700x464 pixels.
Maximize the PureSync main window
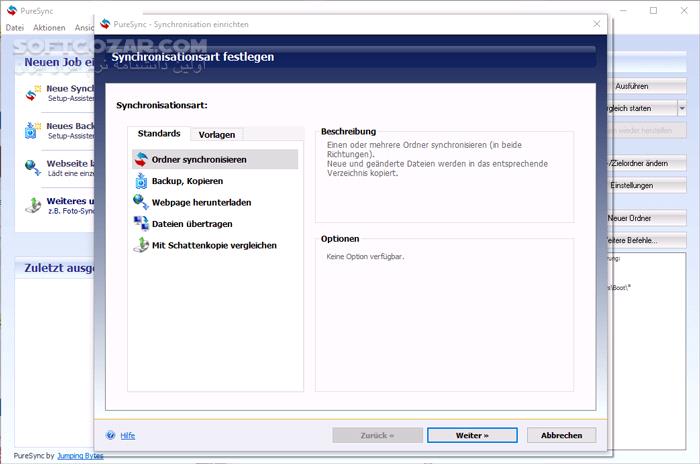pyautogui.click(x=654, y=10)
